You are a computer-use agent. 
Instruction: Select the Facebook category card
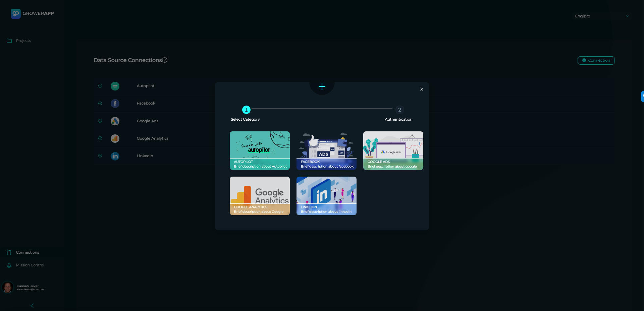326,150
